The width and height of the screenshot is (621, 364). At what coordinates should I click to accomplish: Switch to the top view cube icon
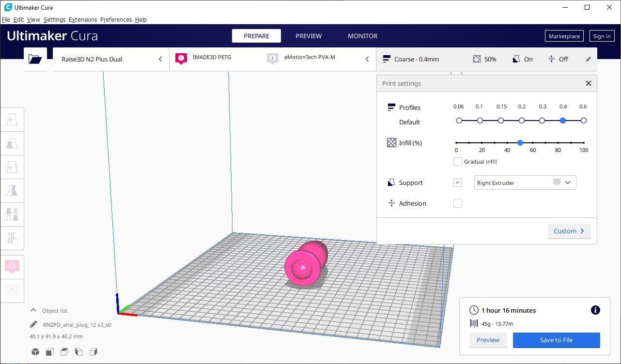tap(64, 352)
